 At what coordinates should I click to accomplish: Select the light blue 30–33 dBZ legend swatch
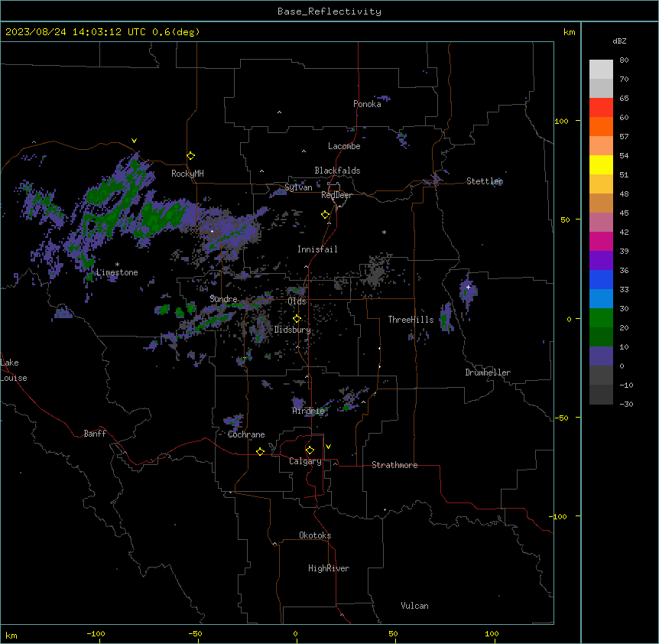coord(601,299)
